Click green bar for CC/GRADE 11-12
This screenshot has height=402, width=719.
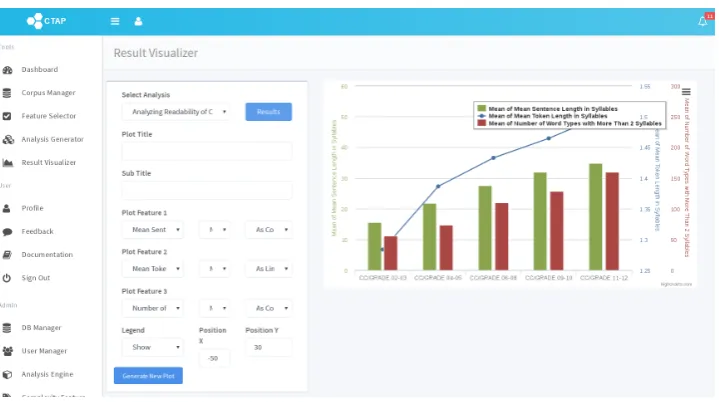click(596, 217)
